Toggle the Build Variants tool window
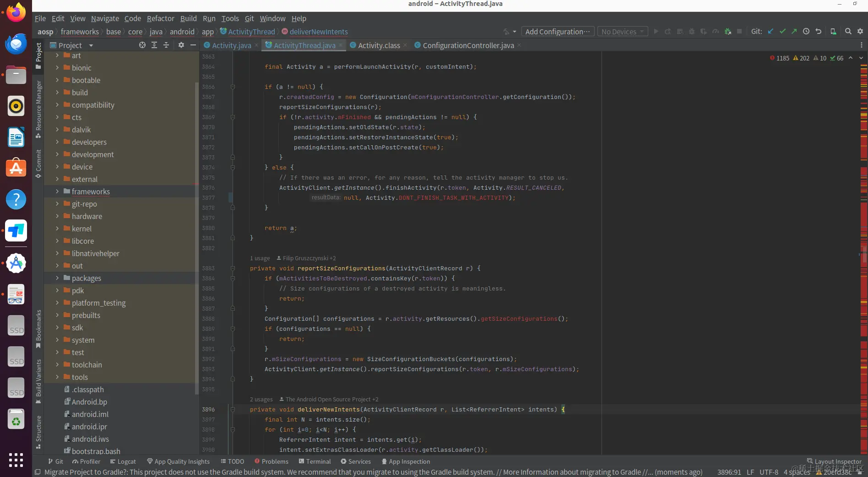868x477 pixels. click(38, 382)
